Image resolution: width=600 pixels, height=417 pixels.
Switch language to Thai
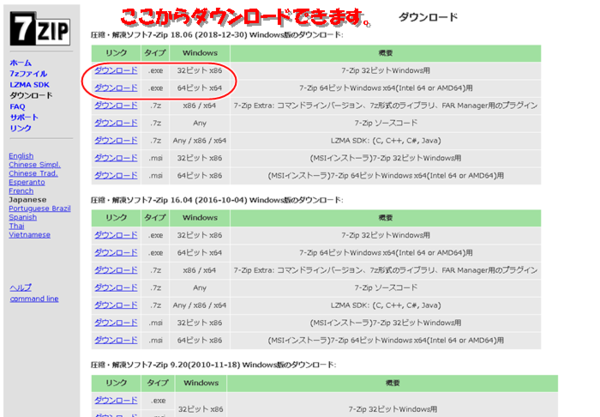[x=16, y=226]
